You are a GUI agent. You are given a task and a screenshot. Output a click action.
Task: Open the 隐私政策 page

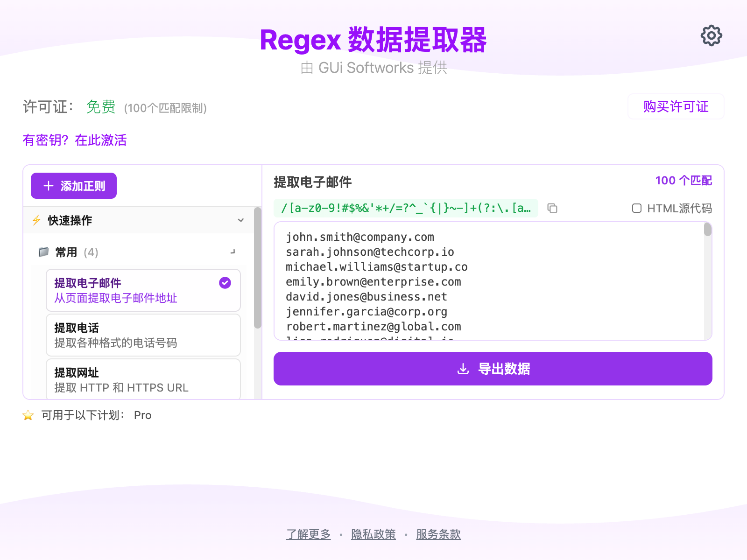coord(373,534)
